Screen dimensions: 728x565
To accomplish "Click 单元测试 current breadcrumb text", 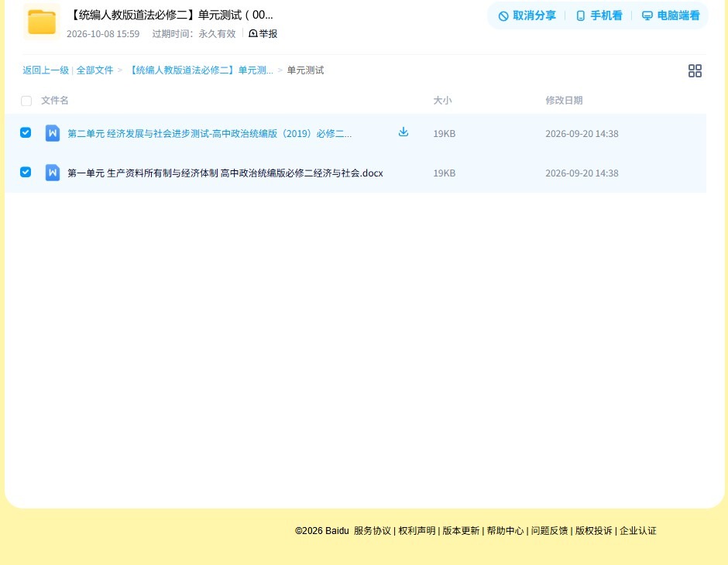I will [x=305, y=70].
